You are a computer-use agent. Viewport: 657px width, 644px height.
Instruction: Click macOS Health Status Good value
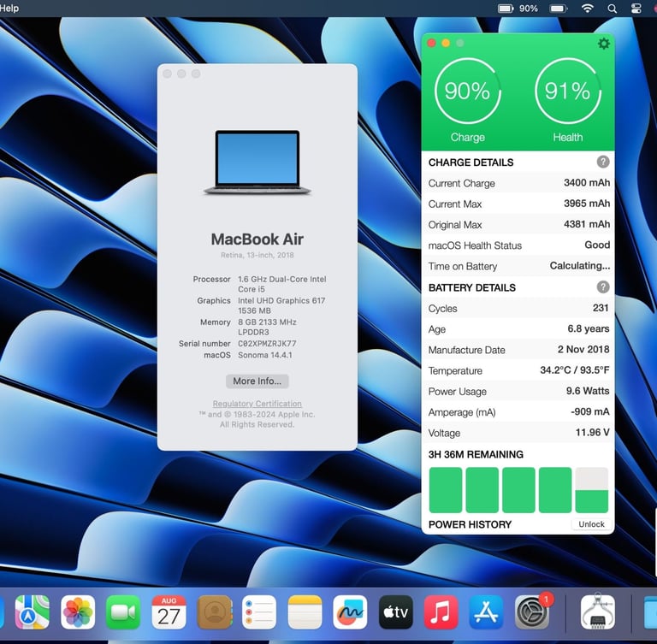coord(597,245)
